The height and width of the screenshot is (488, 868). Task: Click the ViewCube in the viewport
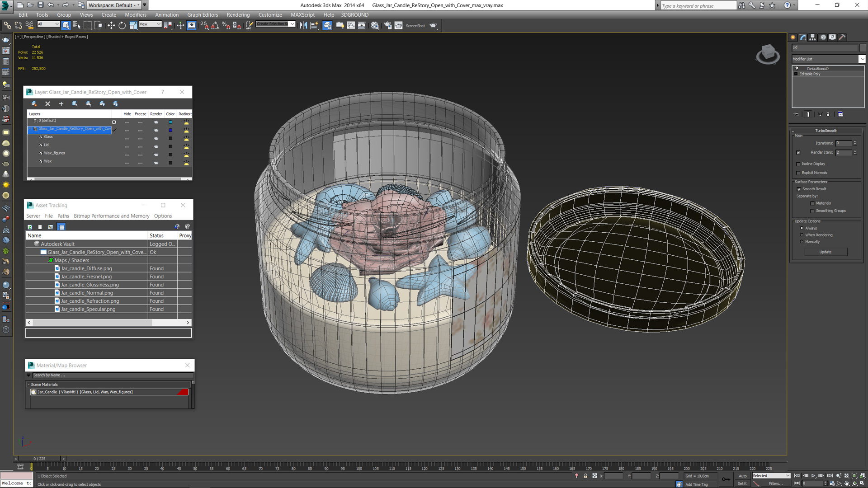[x=768, y=54]
